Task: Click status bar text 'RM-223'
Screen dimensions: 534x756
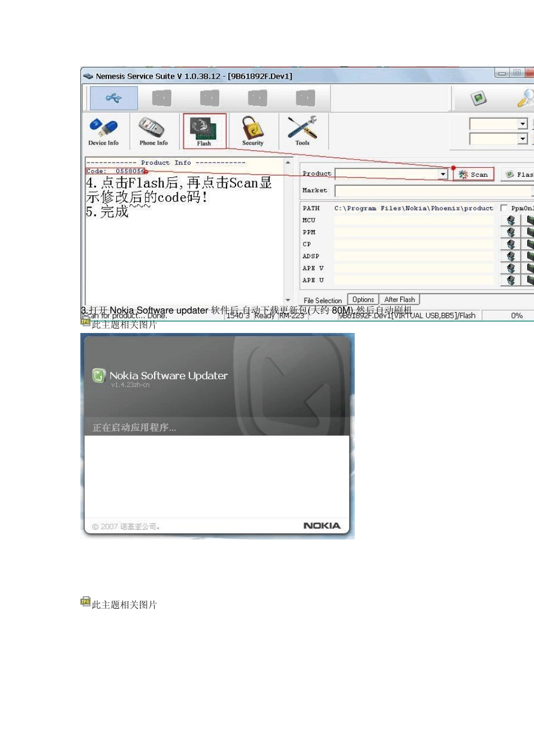Action: tap(292, 316)
